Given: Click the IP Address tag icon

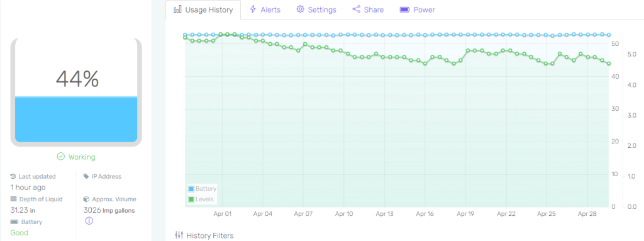Looking at the screenshot, I should (x=86, y=176).
